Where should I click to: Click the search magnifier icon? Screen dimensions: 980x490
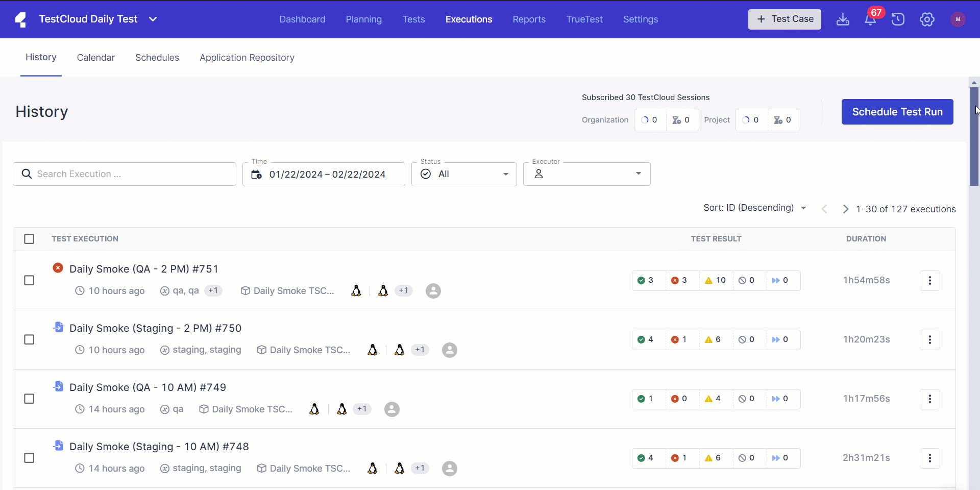[x=27, y=174]
